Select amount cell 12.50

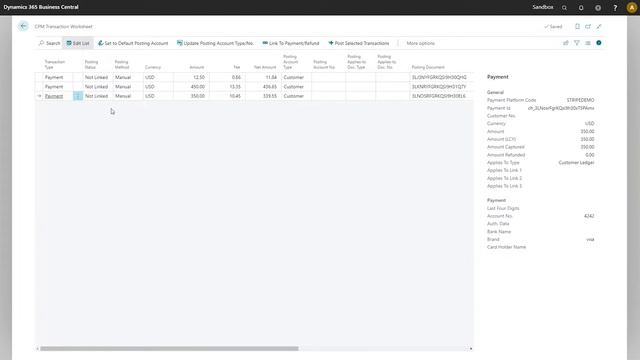tap(191, 77)
